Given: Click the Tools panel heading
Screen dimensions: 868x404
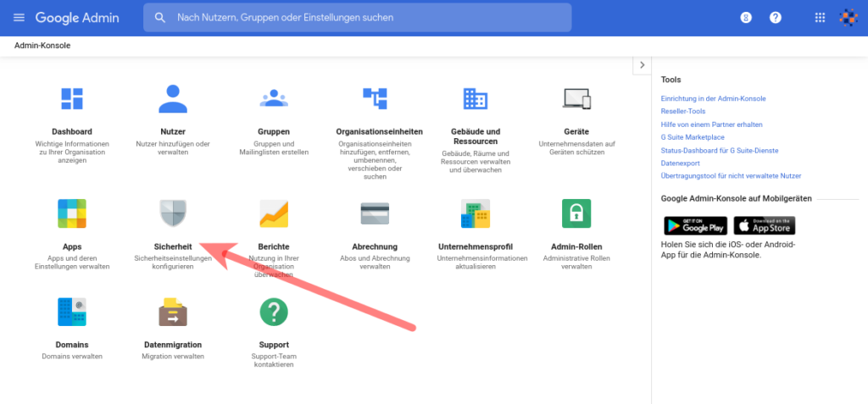Looking at the screenshot, I should pyautogui.click(x=671, y=80).
